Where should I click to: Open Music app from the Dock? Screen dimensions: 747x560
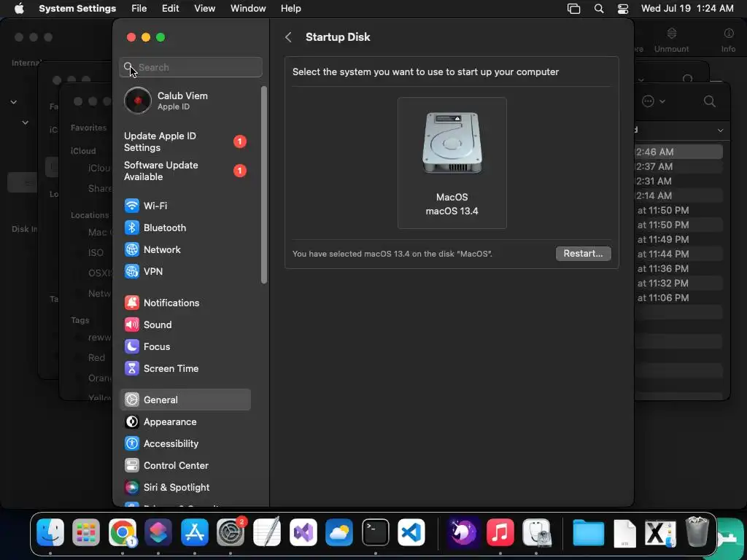[500, 532]
